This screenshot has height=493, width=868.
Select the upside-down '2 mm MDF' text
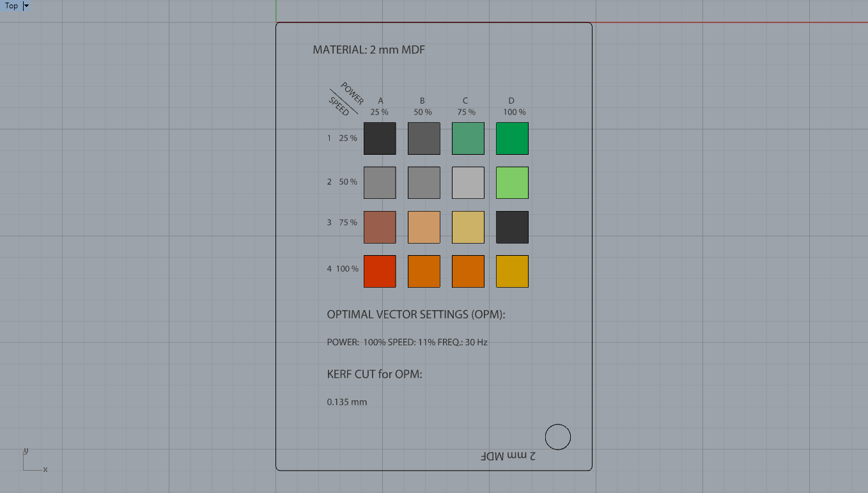pos(508,455)
